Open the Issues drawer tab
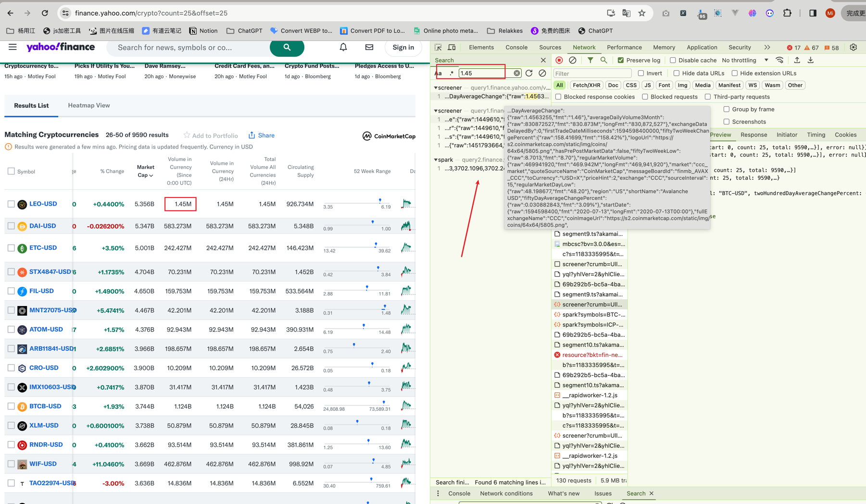Image resolution: width=866 pixels, height=504 pixels. pyautogui.click(x=602, y=493)
